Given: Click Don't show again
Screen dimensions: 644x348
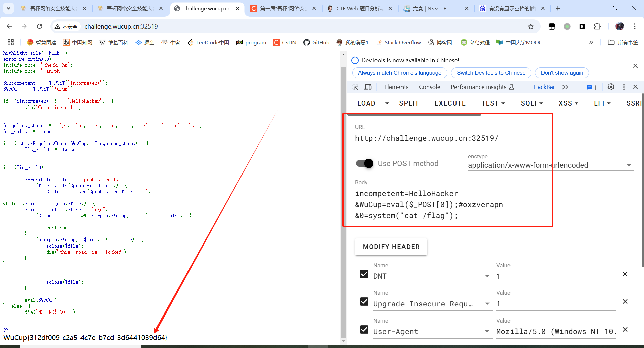Looking at the screenshot, I should (562, 73).
